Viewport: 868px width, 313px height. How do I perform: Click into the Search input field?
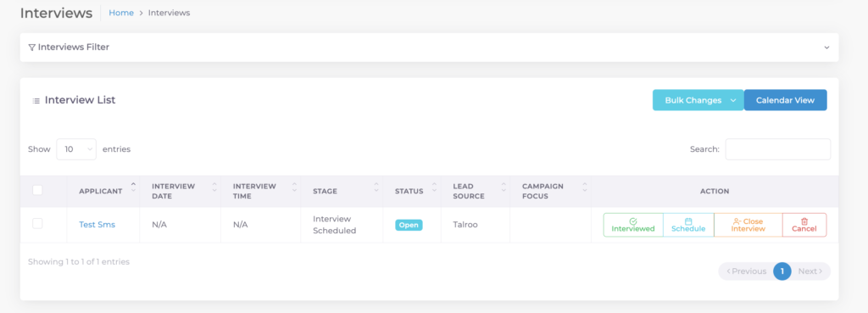pyautogui.click(x=778, y=149)
